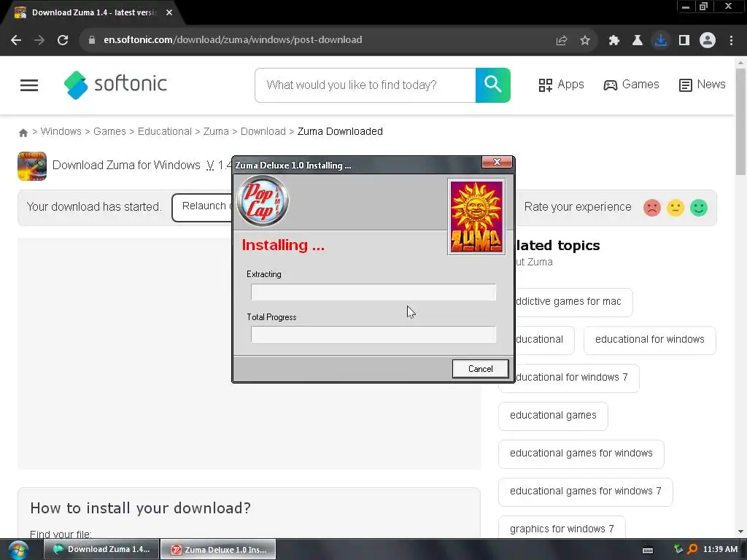The image size is (747, 560).
Task: Click the Zuma app thumbnail
Action: pyautogui.click(x=32, y=166)
